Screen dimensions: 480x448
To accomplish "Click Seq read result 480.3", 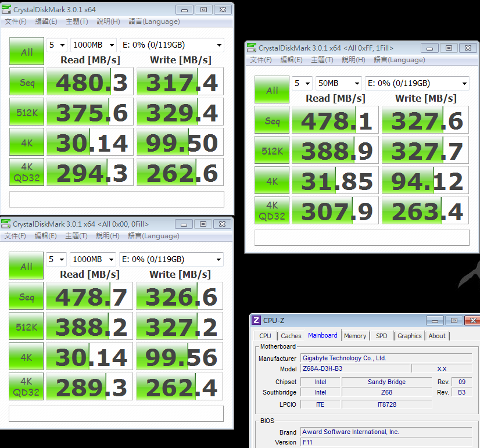I will coord(90,81).
